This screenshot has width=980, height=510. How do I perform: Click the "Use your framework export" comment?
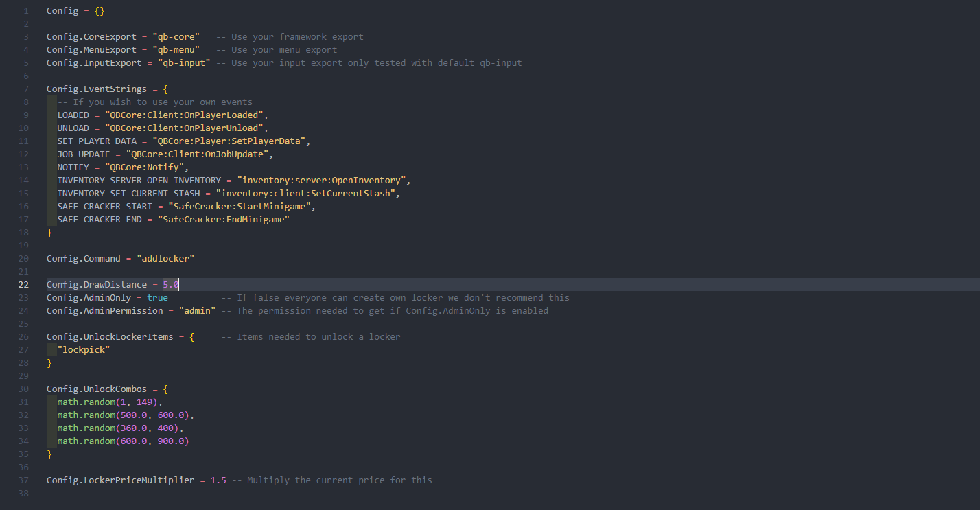point(290,37)
